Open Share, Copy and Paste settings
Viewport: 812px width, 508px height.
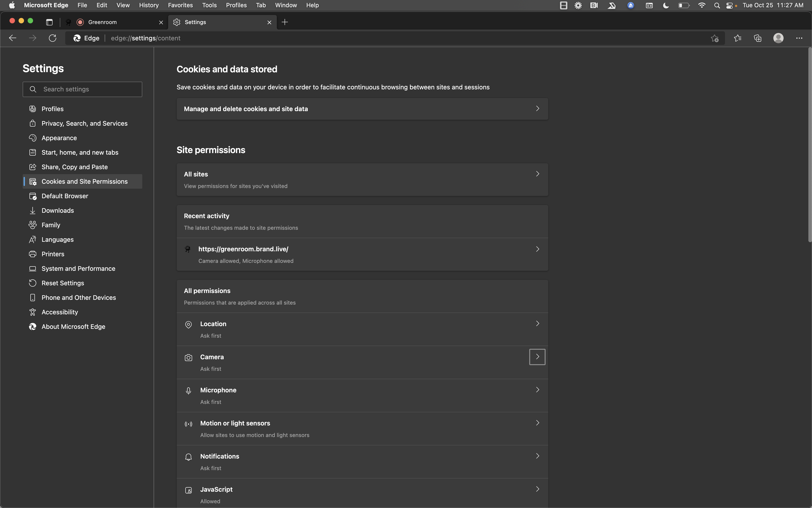82,167
